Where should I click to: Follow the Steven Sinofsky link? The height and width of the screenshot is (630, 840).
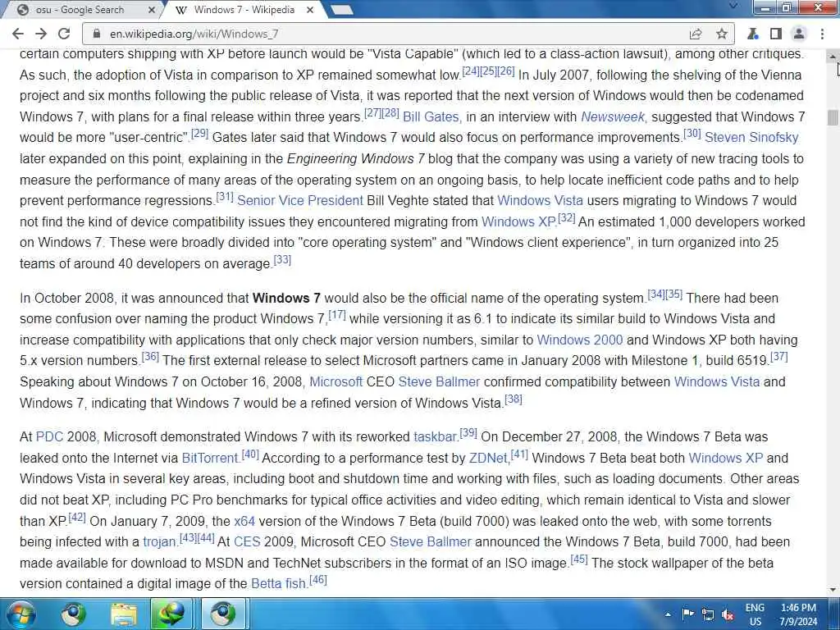tap(751, 138)
